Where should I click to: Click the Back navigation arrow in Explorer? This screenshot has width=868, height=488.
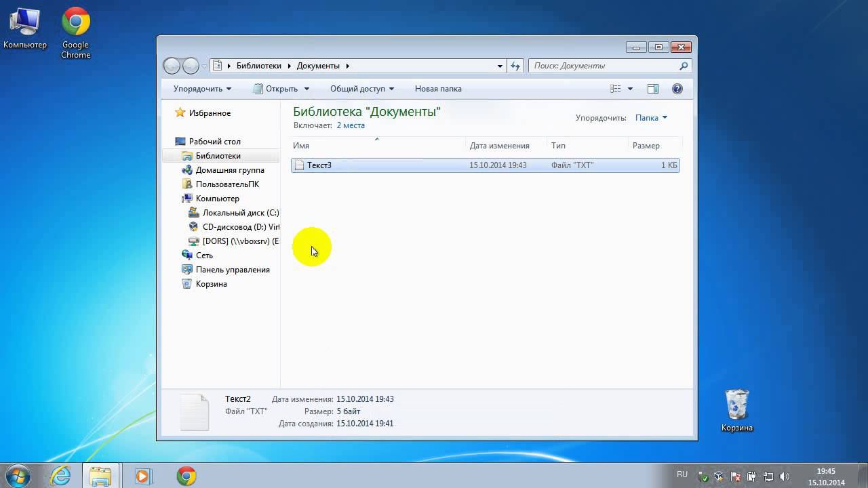tap(172, 66)
